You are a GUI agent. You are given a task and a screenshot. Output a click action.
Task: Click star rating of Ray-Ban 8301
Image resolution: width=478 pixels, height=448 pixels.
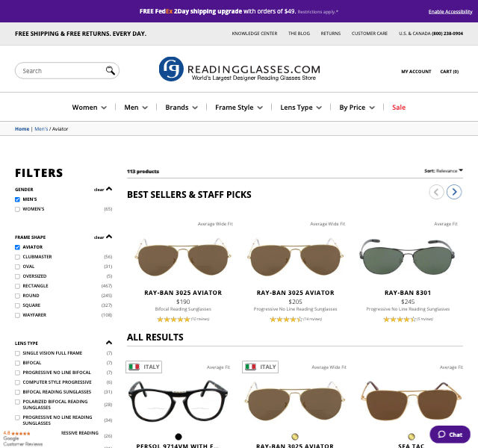click(x=400, y=320)
